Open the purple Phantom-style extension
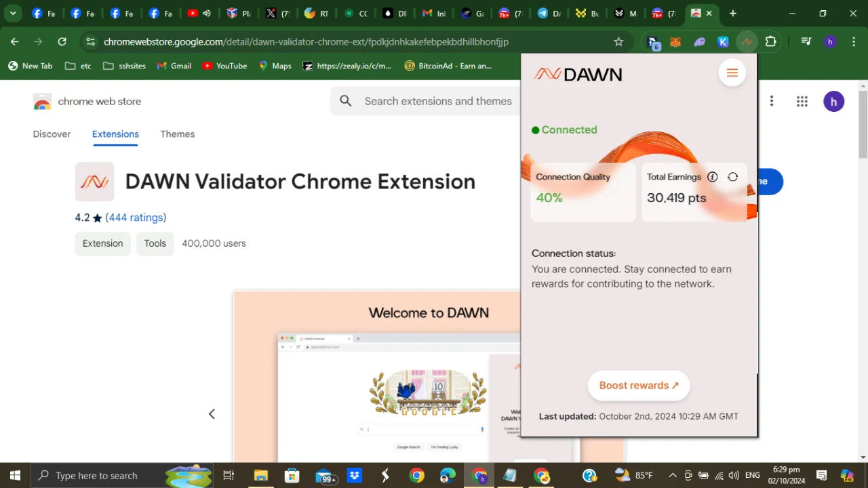Screen dimensions: 868x488 pos(699,42)
